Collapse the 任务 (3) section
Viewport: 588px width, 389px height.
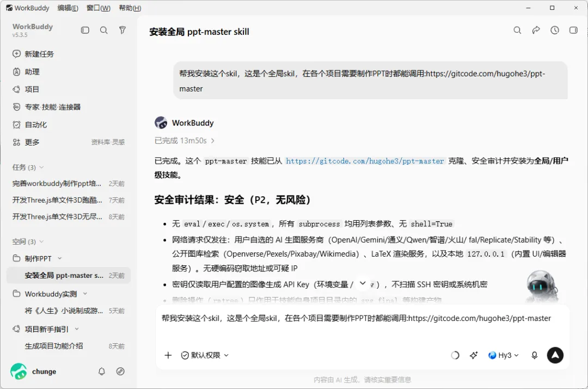pos(41,167)
